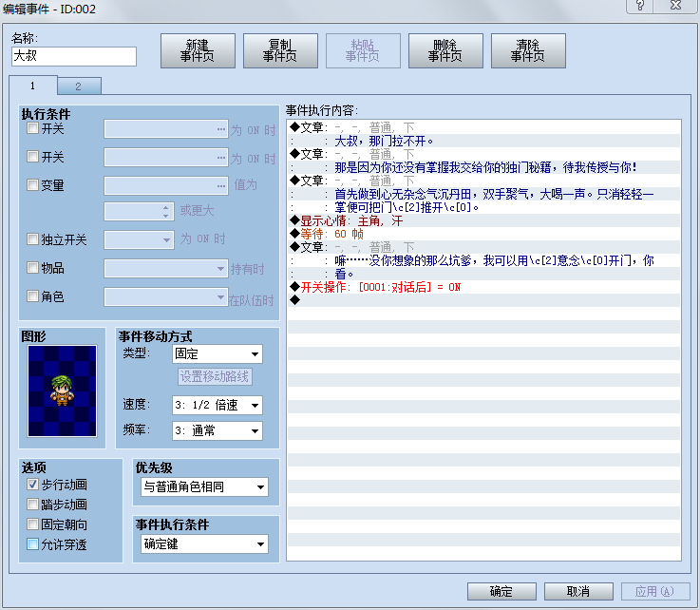Open the 优先级 priority dropdown
Viewport: 700px width, 610px height.
pyautogui.click(x=205, y=486)
